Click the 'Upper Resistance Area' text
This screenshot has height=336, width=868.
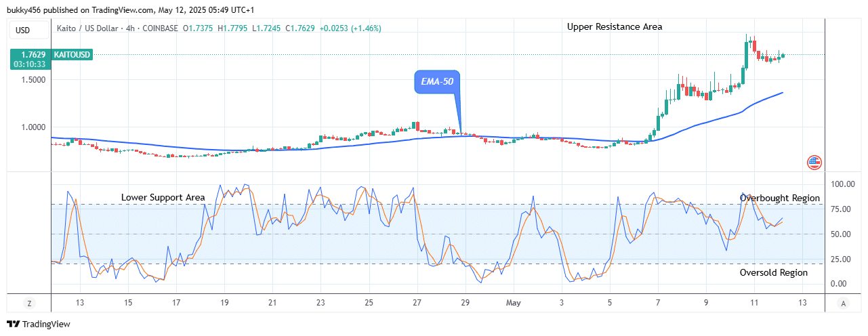[615, 26]
